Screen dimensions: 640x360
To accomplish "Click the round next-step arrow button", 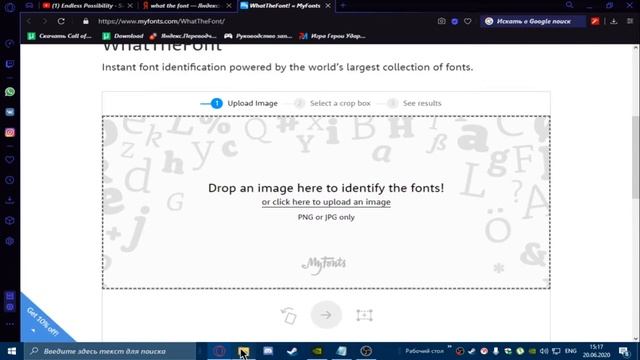I will point(326,315).
